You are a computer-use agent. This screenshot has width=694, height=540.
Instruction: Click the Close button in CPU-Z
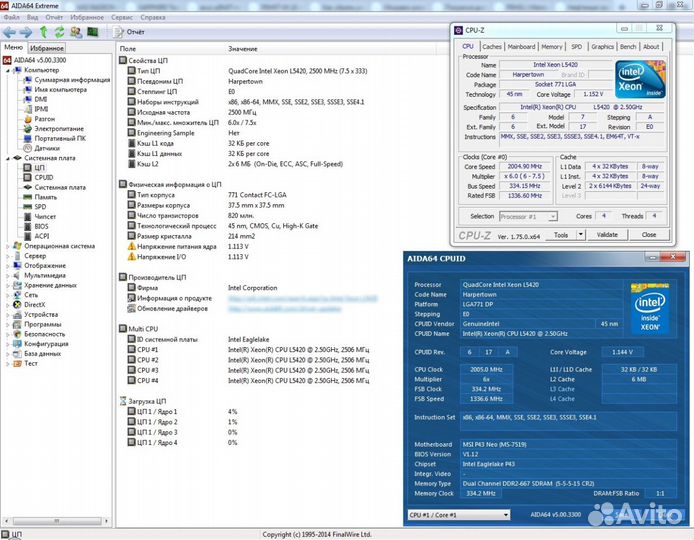649,235
